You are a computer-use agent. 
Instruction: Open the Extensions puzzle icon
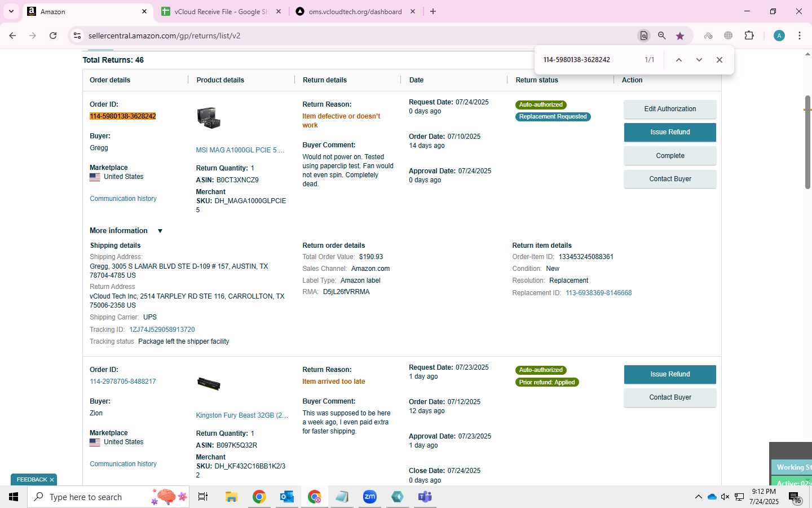click(x=749, y=36)
